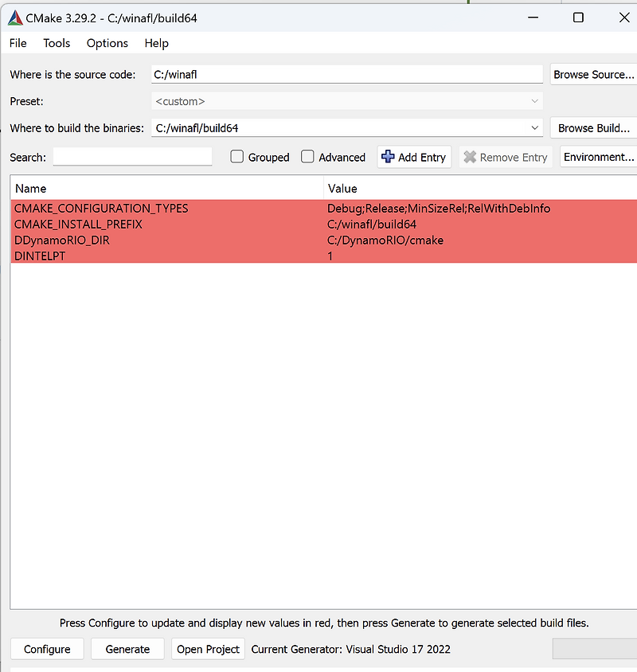
Task: Expand the build binaries path dropdown
Action: pyautogui.click(x=535, y=127)
